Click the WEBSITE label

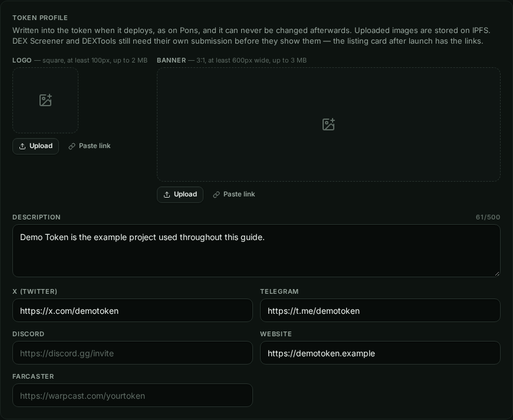pyautogui.click(x=276, y=334)
